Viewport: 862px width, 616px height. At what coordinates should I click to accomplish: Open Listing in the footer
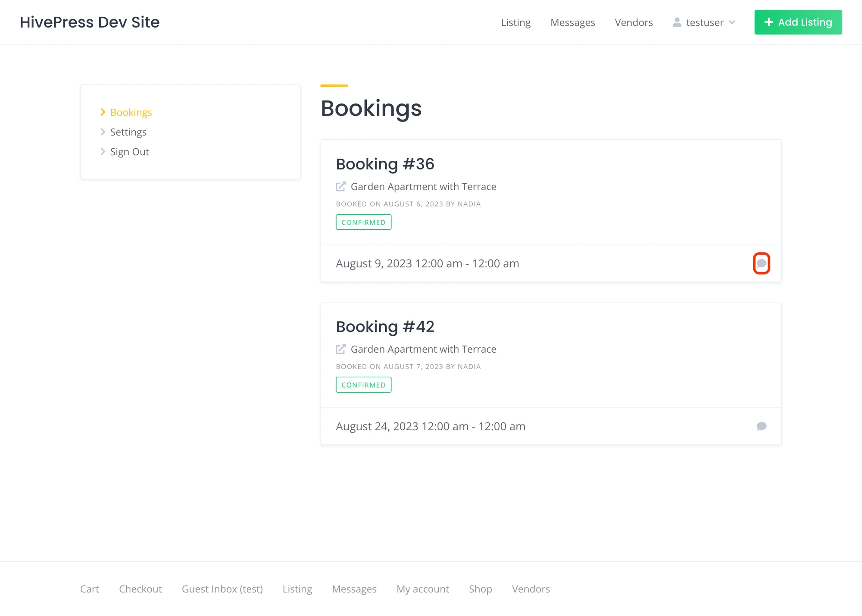click(297, 589)
